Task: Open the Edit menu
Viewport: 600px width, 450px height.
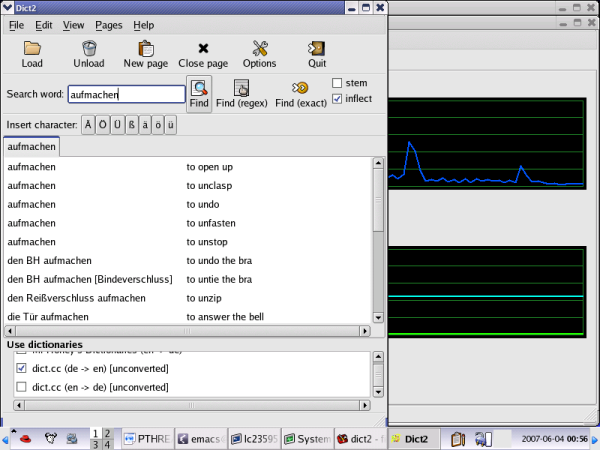Action: (x=44, y=25)
